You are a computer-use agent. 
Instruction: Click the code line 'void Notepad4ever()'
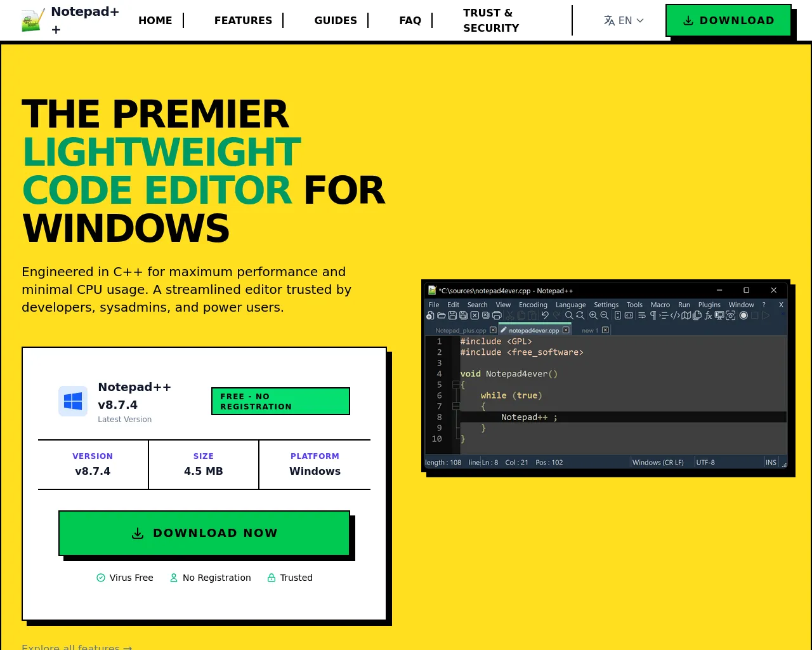point(509,374)
